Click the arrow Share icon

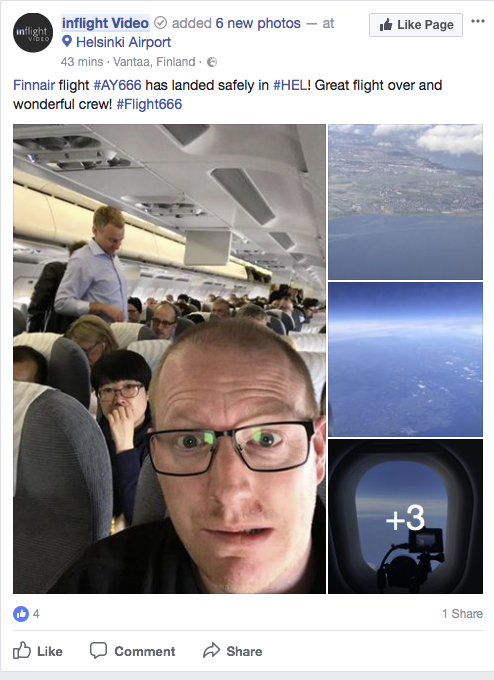(212, 651)
